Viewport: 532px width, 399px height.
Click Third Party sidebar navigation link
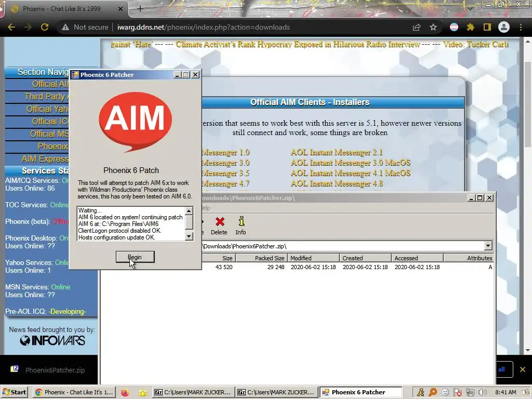(x=46, y=97)
